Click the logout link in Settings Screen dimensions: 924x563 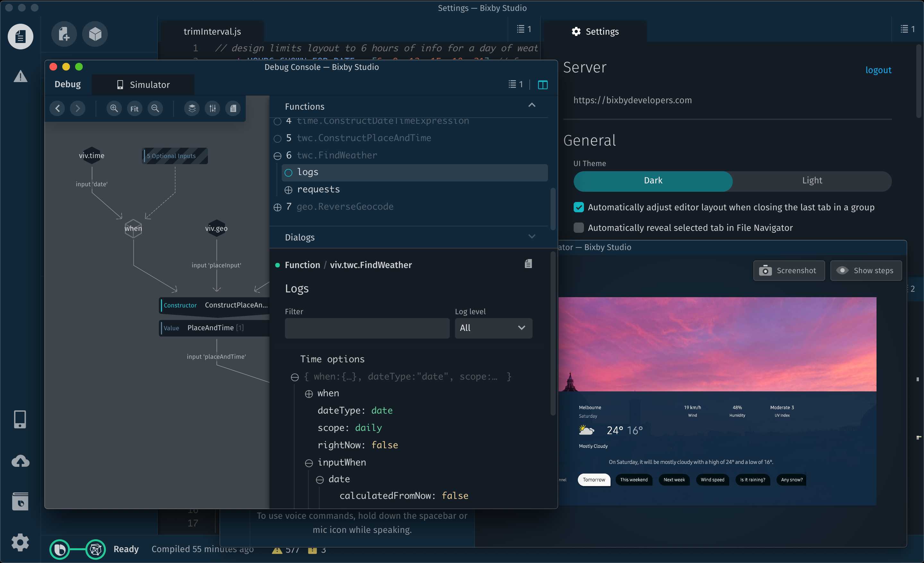878,70
